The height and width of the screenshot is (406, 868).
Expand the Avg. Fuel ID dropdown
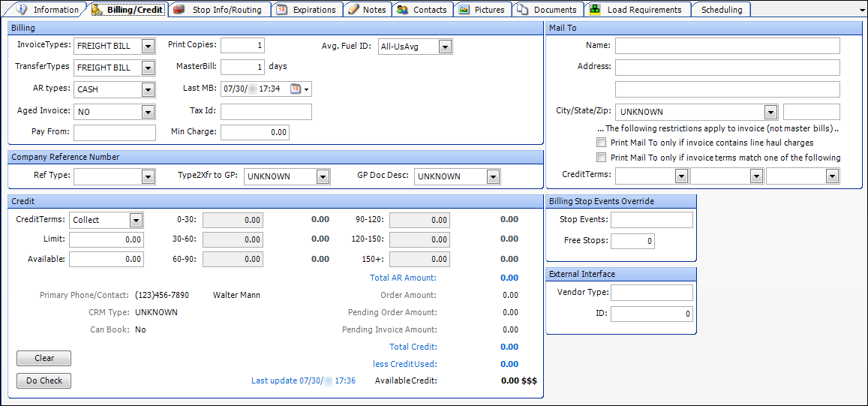coord(445,47)
